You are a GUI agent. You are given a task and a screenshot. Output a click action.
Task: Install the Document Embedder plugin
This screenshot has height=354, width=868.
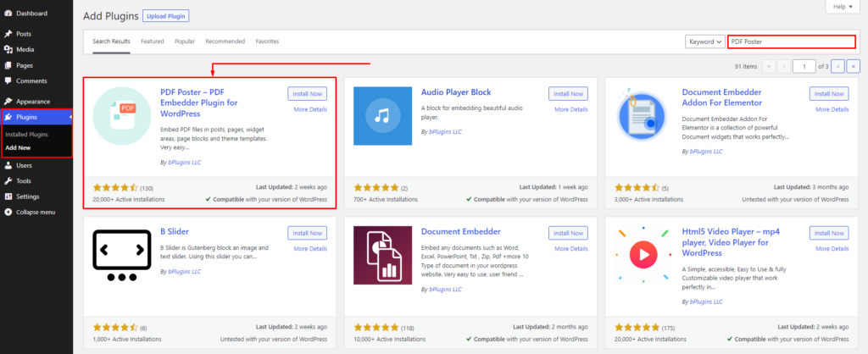[568, 234]
